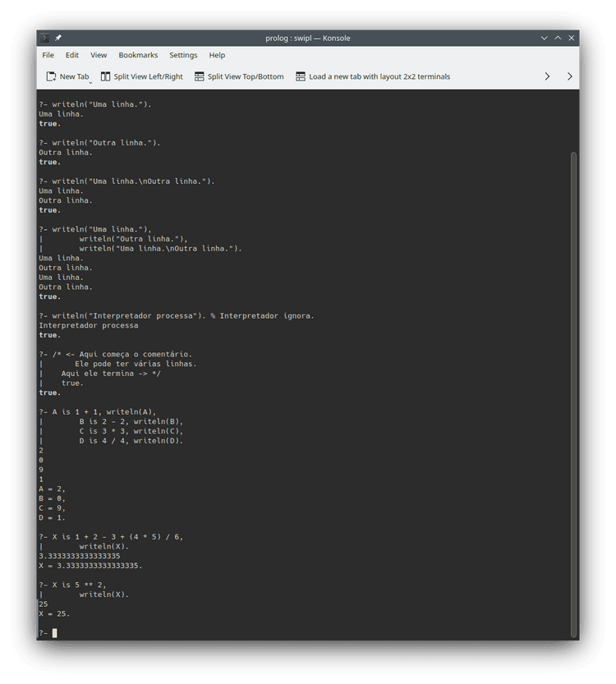Open the Bookmarks menu
616x684 pixels.
point(138,55)
